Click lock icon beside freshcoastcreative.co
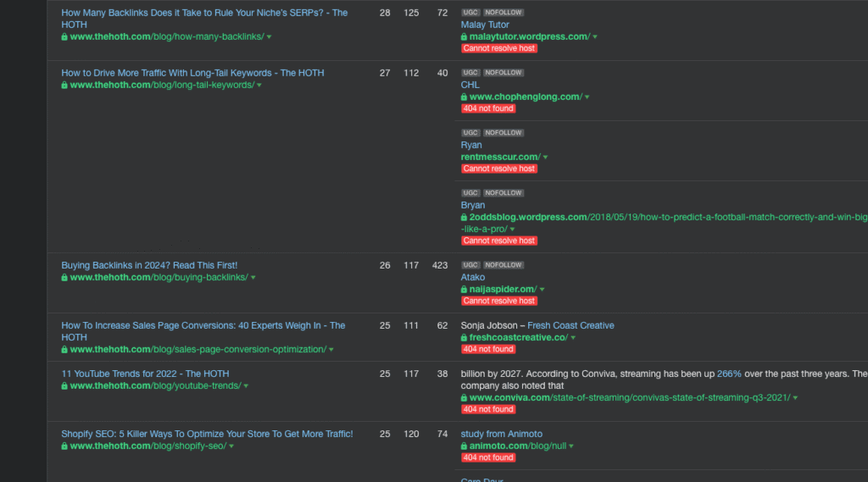Screen dimensions: 868x482 tap(464, 338)
